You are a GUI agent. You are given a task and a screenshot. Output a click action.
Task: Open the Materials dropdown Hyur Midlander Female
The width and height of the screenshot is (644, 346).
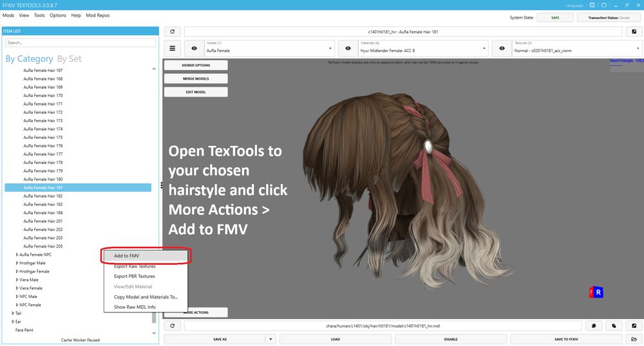pos(423,48)
